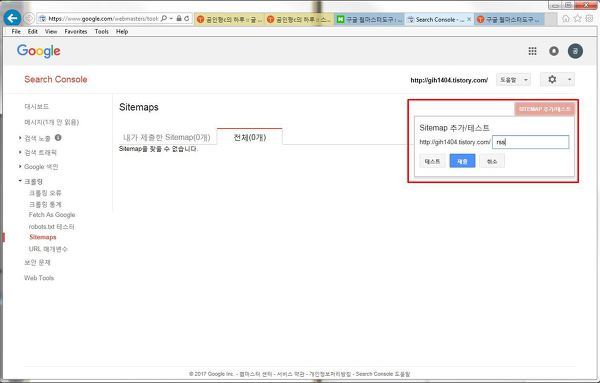Open the Help menu
The width and height of the screenshot is (600, 383).
122,31
